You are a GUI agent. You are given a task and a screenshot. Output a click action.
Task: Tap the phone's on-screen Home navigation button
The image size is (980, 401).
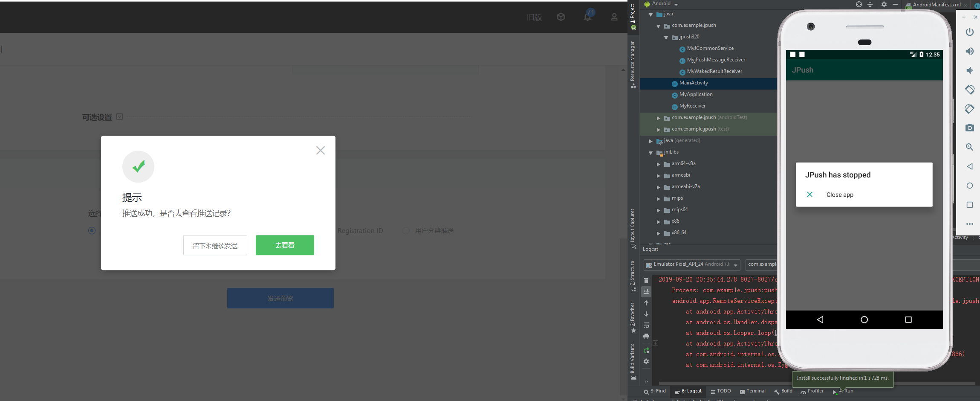[x=864, y=320]
